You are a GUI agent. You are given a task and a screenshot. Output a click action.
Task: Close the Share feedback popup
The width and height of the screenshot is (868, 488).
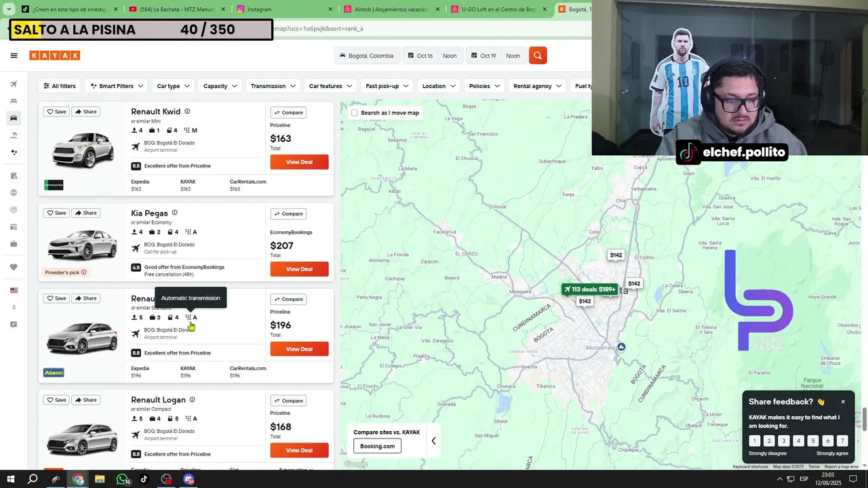pyautogui.click(x=843, y=402)
